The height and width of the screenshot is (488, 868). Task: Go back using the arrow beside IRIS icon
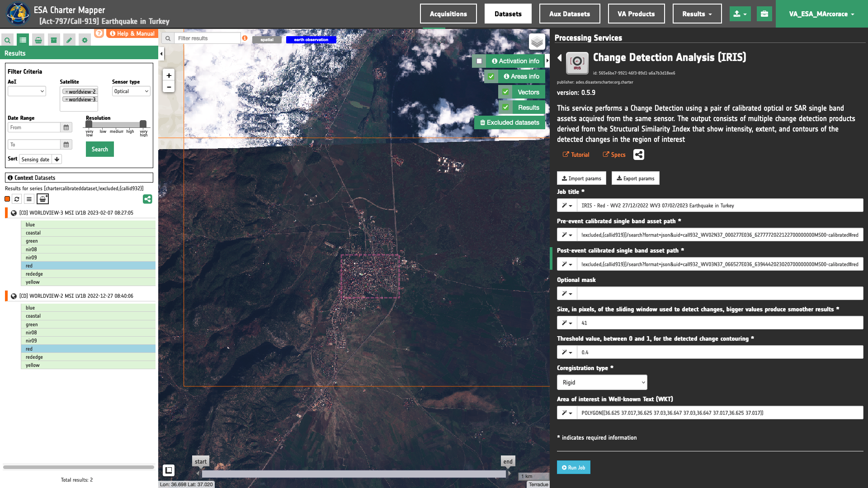[560, 58]
